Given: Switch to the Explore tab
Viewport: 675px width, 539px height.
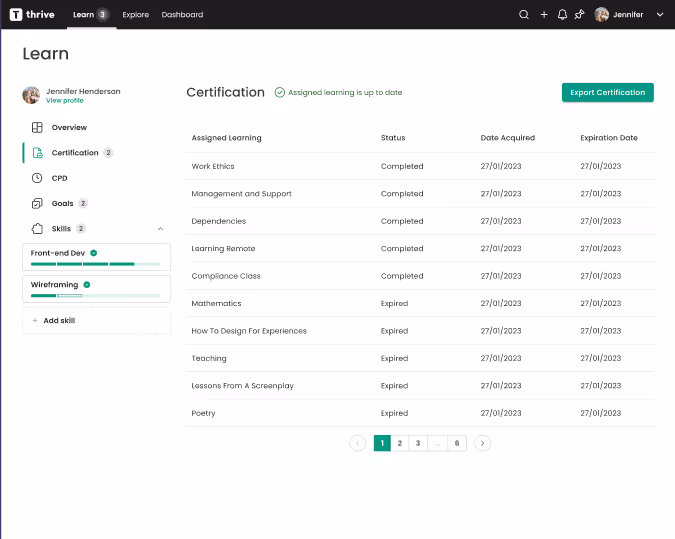Looking at the screenshot, I should (x=135, y=15).
